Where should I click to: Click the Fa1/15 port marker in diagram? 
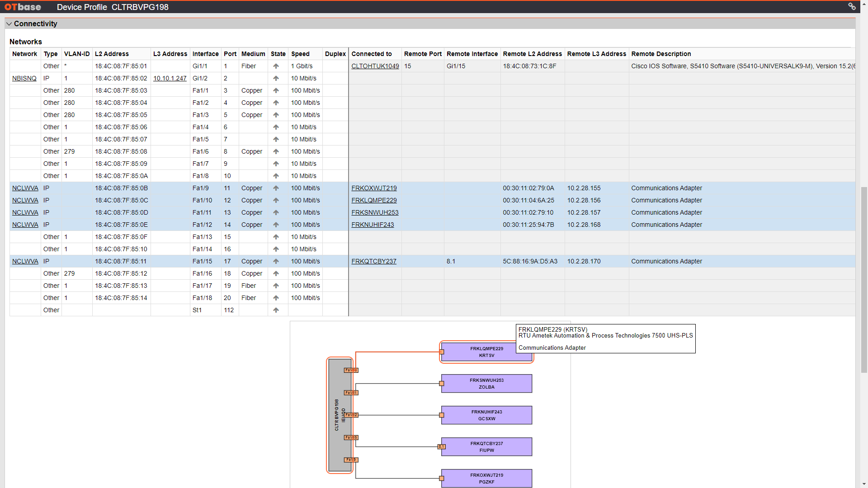pos(351,437)
